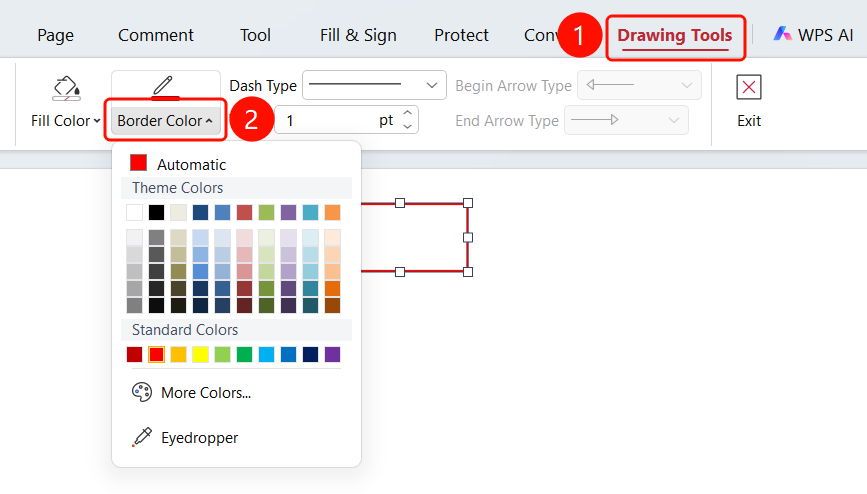Screen dimensions: 867x494
Task: Click the Dash Type label
Action: tap(263, 86)
